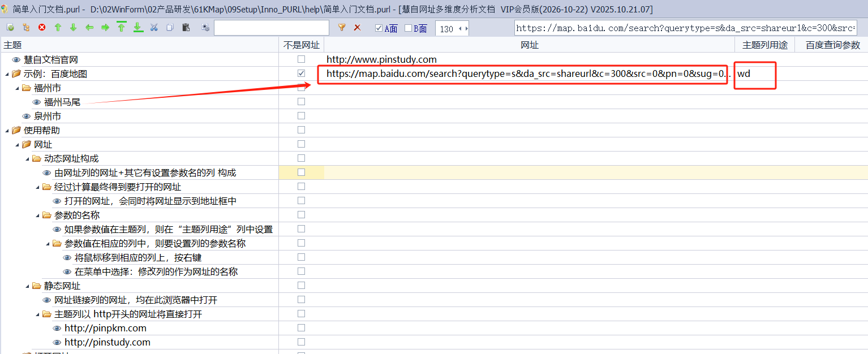
Task: Click the orange filter funnel icon
Action: click(342, 28)
